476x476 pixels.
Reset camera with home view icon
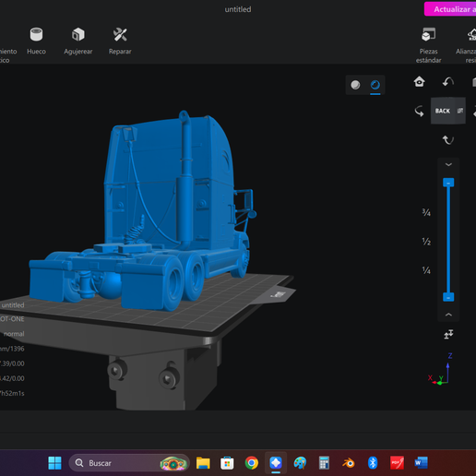coord(419,82)
